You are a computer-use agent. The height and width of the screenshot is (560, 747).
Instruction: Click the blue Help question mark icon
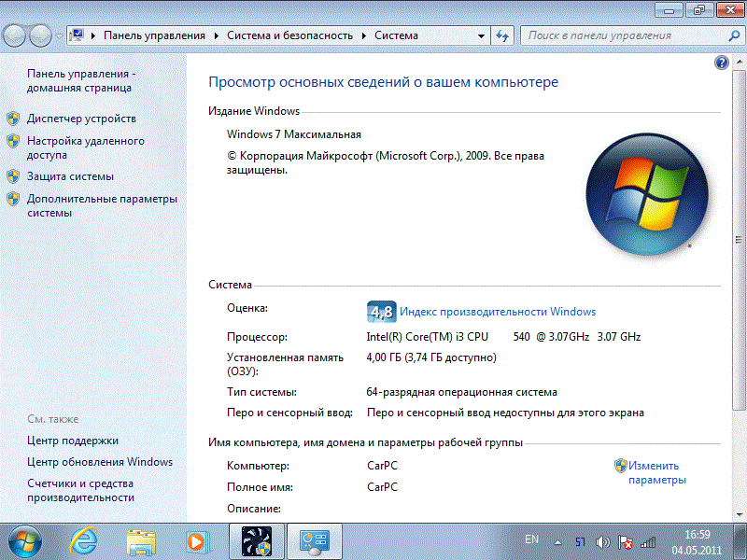[x=721, y=63]
